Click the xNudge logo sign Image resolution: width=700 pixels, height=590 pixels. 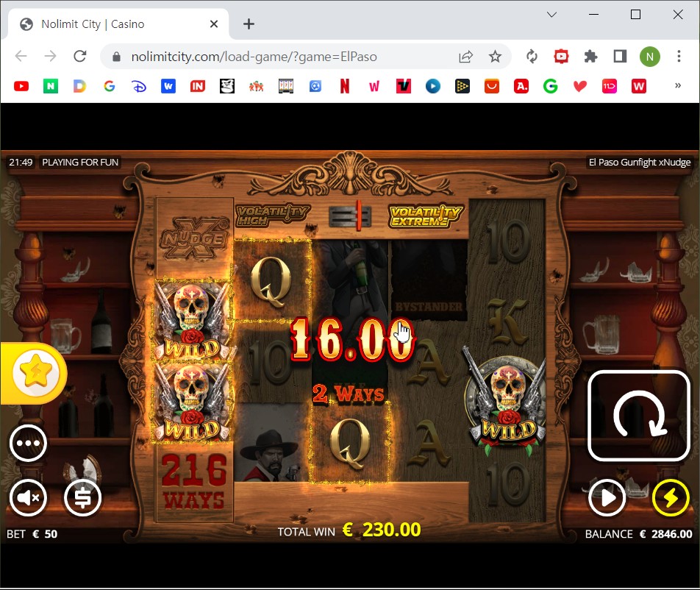[194, 239]
